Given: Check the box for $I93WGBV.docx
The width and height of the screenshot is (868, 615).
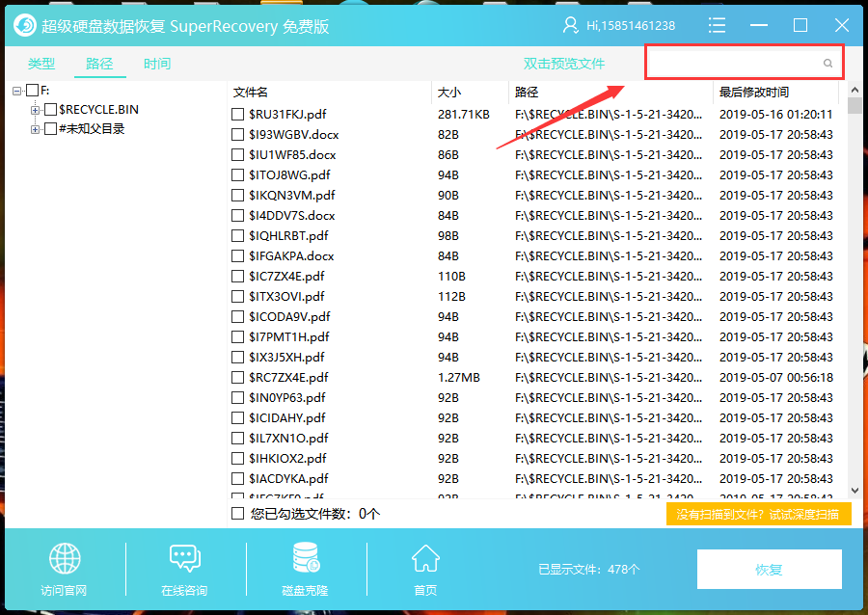Looking at the screenshot, I should tap(237, 134).
